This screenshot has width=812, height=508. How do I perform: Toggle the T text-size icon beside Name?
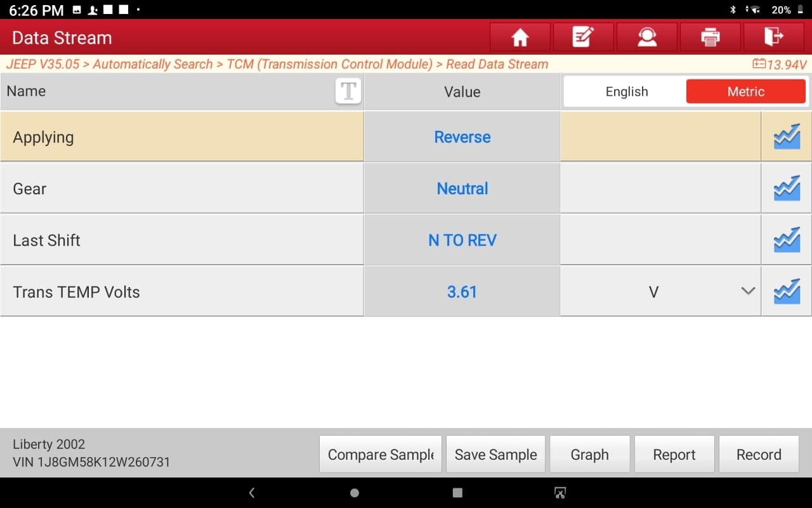pyautogui.click(x=348, y=91)
